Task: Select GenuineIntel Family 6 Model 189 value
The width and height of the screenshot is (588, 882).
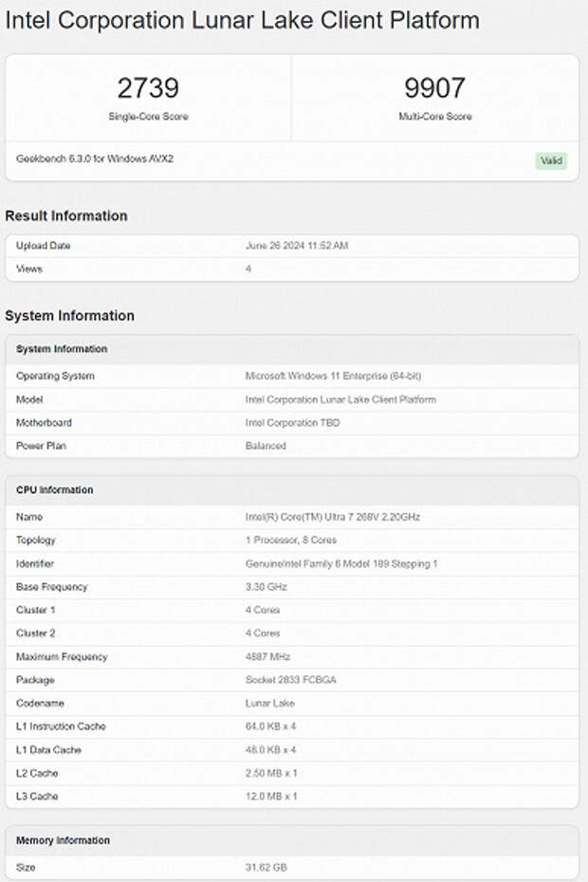Action: 341,563
